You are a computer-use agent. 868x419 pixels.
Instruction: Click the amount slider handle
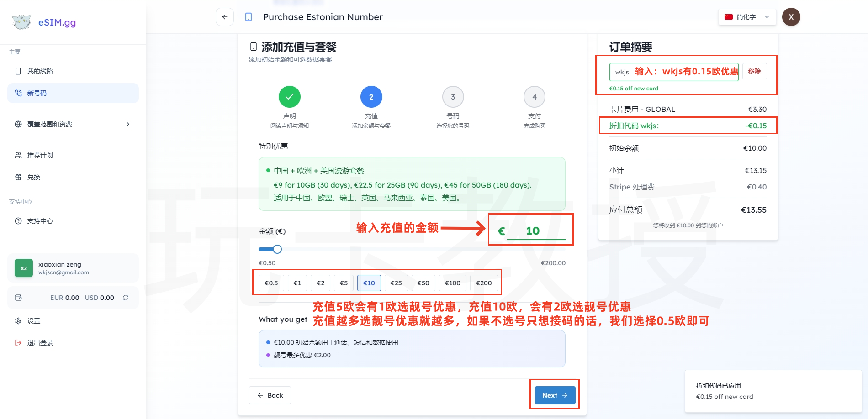pos(277,249)
